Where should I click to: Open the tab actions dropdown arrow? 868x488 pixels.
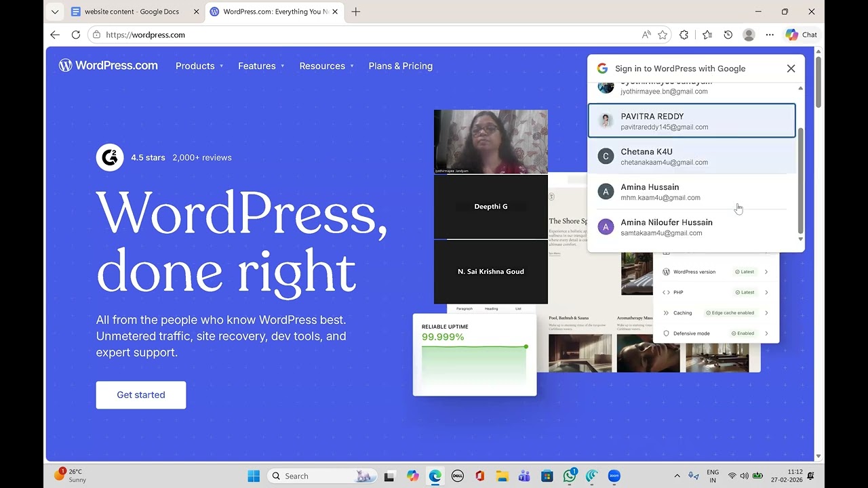tap(55, 12)
